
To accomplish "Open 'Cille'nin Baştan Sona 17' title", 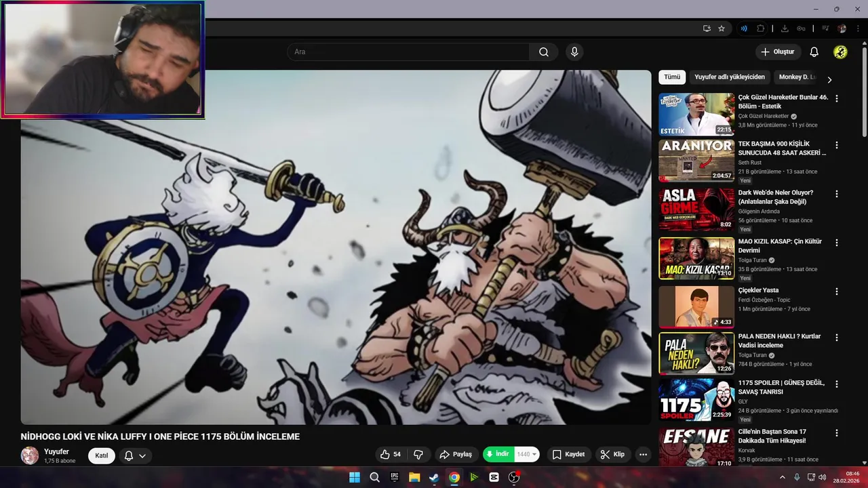I will coord(772,436).
